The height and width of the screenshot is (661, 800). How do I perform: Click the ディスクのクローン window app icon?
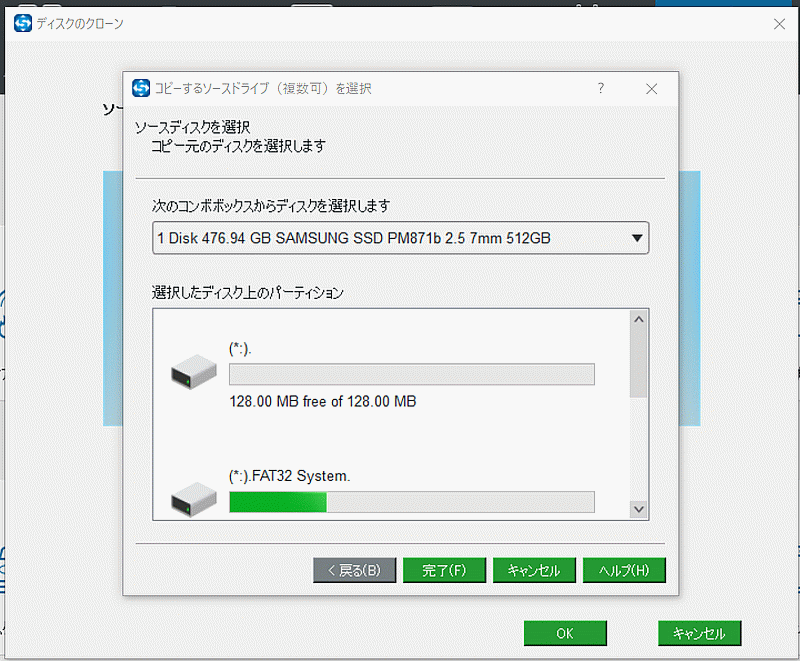click(x=23, y=23)
